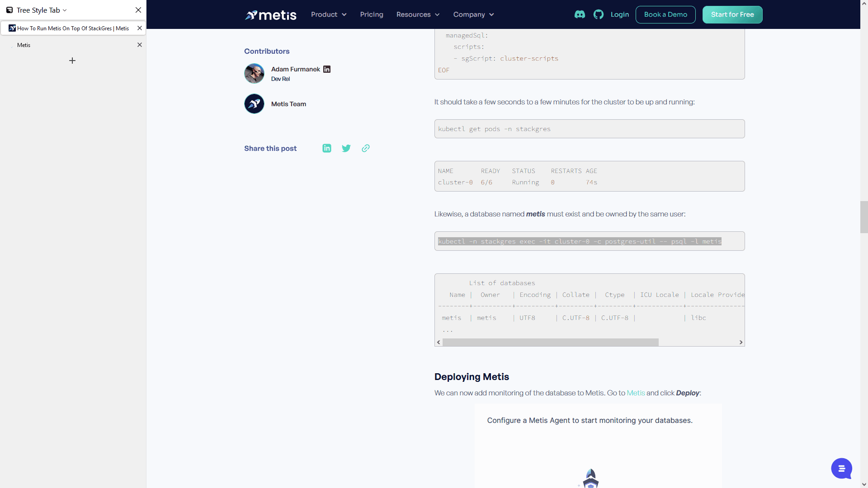
Task: Click the libc locale provider value
Action: tap(698, 318)
